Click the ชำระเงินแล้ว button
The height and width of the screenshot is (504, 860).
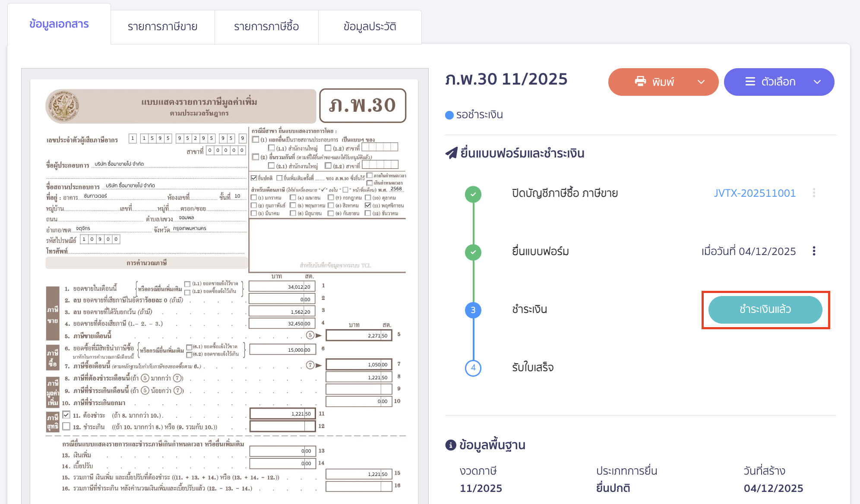pyautogui.click(x=765, y=309)
